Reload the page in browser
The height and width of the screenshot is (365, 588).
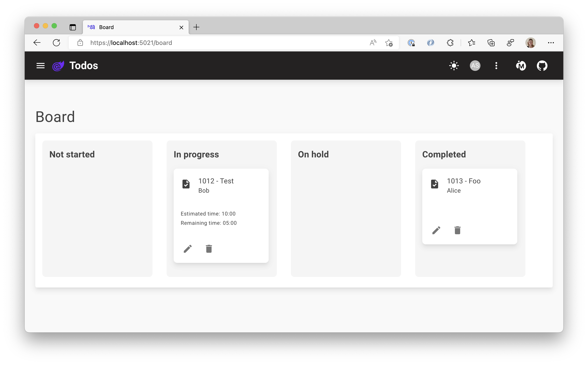point(56,43)
